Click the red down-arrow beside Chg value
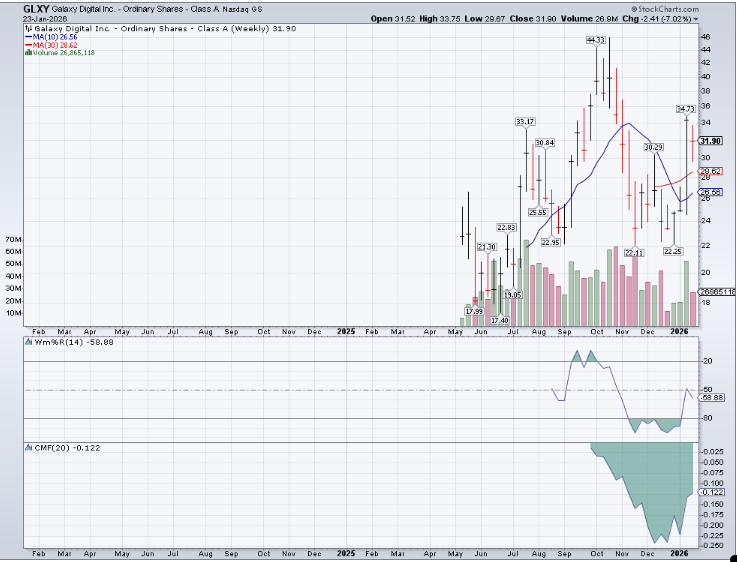This screenshot has height=562, width=737. (696, 18)
